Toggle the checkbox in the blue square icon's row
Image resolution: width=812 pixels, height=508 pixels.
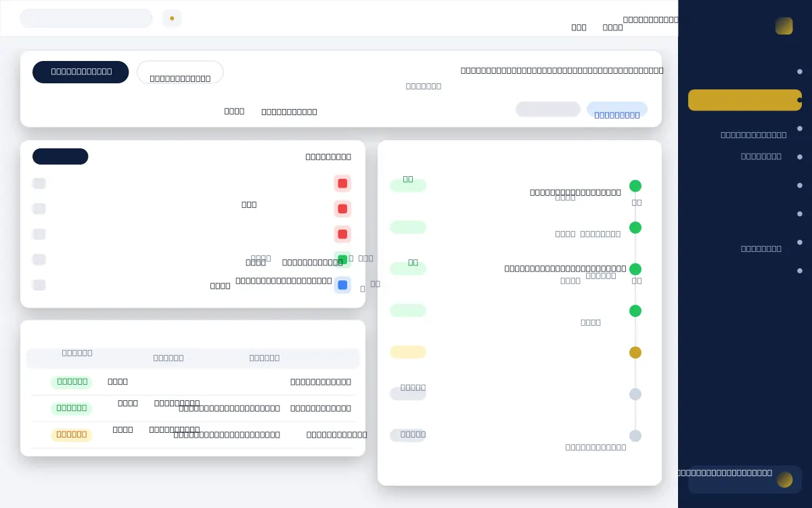click(x=39, y=285)
